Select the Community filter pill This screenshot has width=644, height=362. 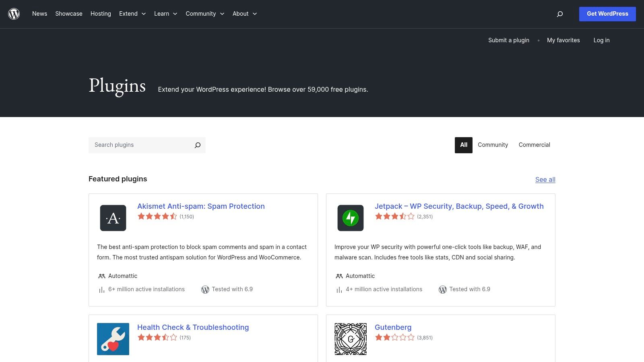[493, 145]
